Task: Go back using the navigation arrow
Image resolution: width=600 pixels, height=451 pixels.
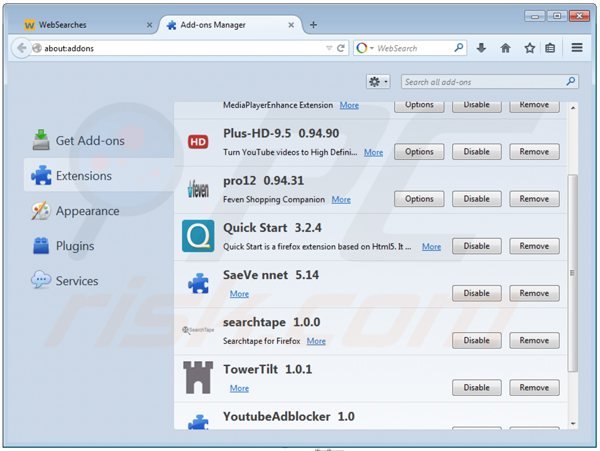Action: pos(22,48)
